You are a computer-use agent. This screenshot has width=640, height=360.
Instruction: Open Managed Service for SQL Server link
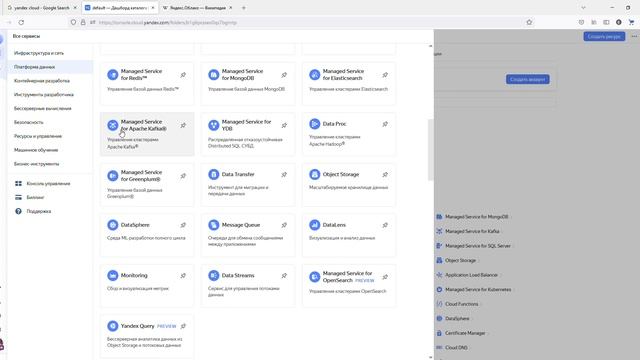(478, 246)
